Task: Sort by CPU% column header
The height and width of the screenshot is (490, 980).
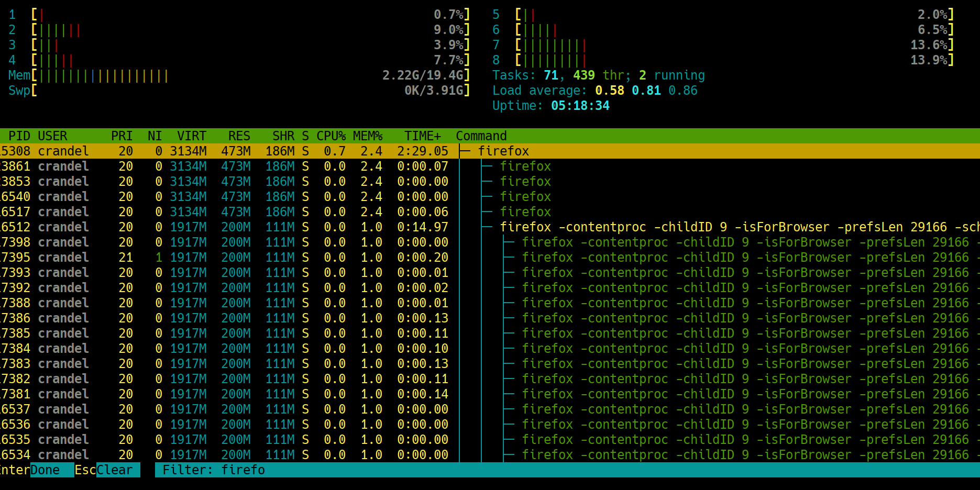Action: click(331, 136)
